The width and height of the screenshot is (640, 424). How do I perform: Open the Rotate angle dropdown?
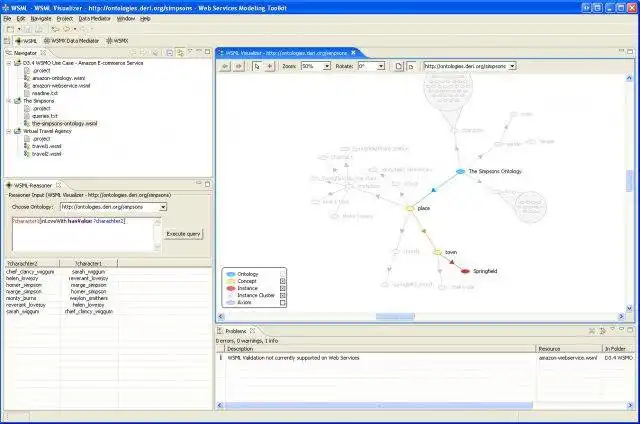coord(381,66)
